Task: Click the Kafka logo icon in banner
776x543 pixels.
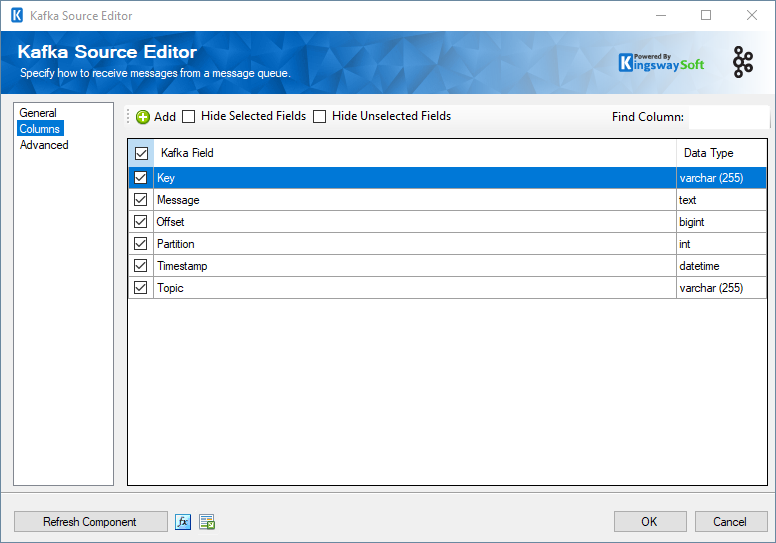Action: (743, 62)
